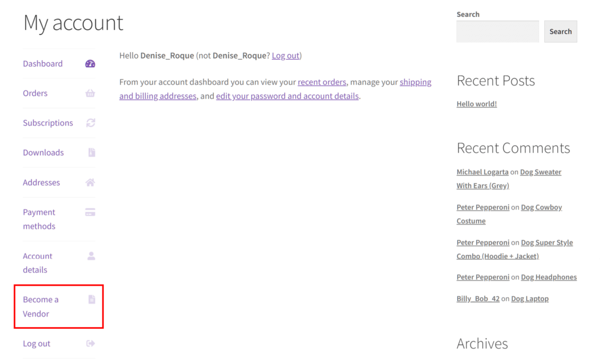The width and height of the screenshot is (600, 364).
Task: Click the Become a Vendor document icon
Action: click(x=91, y=300)
